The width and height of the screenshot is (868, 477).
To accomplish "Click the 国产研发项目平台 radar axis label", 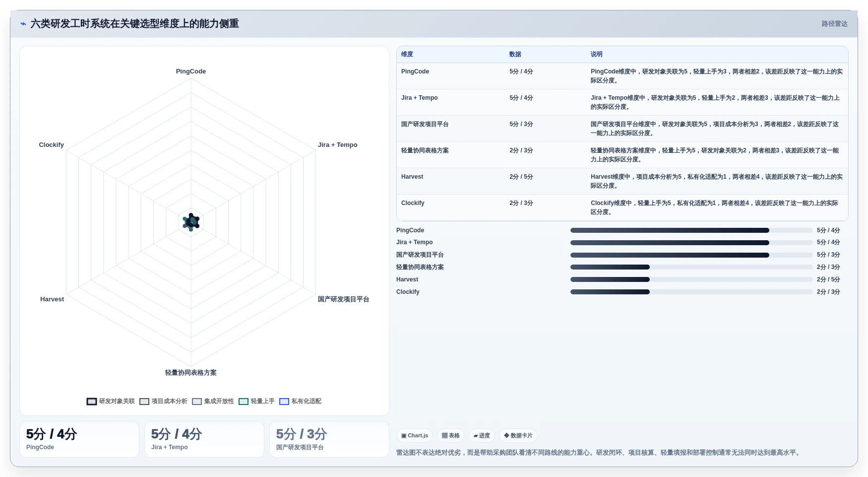I will click(344, 299).
